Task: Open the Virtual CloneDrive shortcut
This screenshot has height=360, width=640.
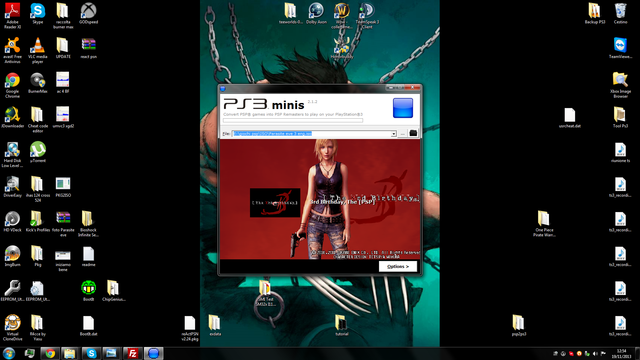Action: point(12,328)
